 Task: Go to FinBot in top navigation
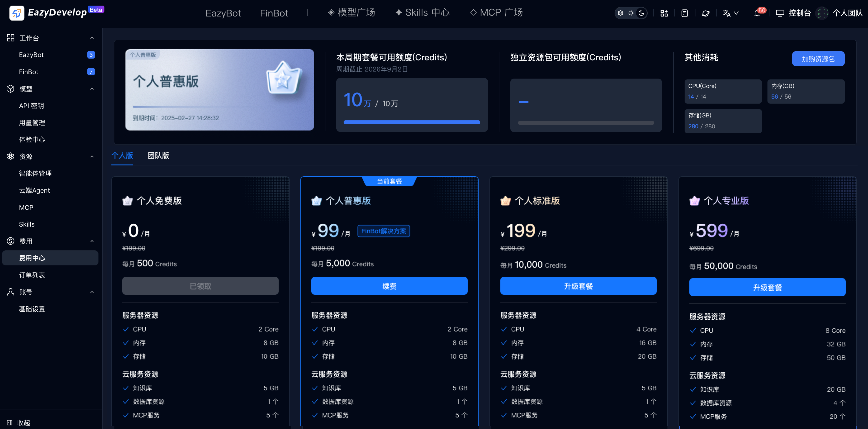click(274, 13)
